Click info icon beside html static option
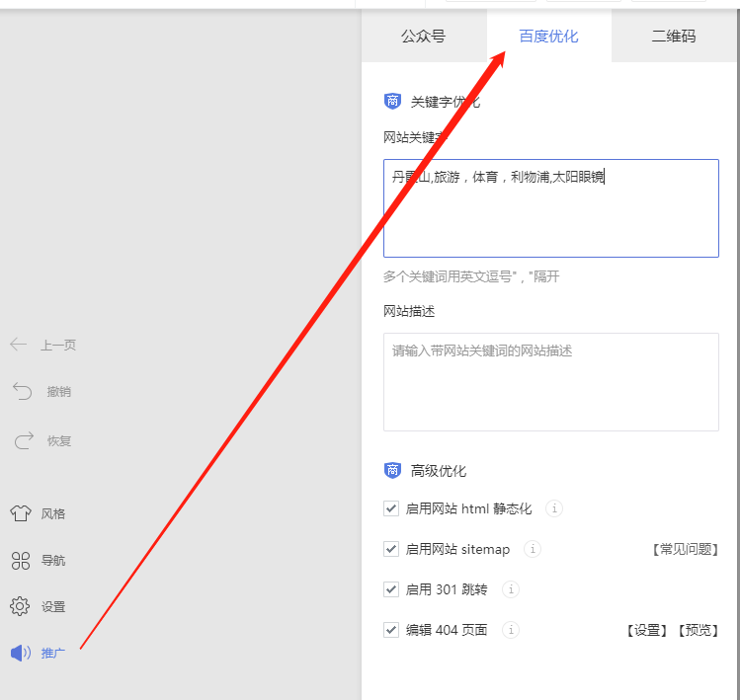Image resolution: width=740 pixels, height=700 pixels. point(554,508)
